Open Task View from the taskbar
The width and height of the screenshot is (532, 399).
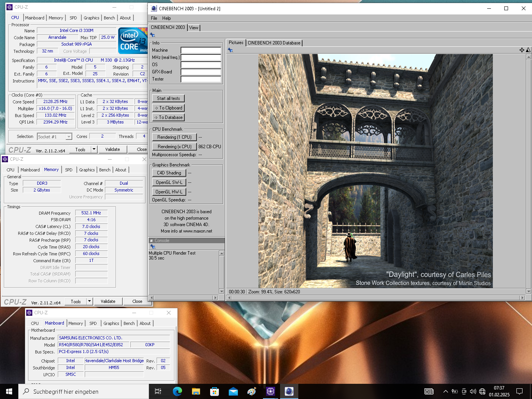pos(158,391)
